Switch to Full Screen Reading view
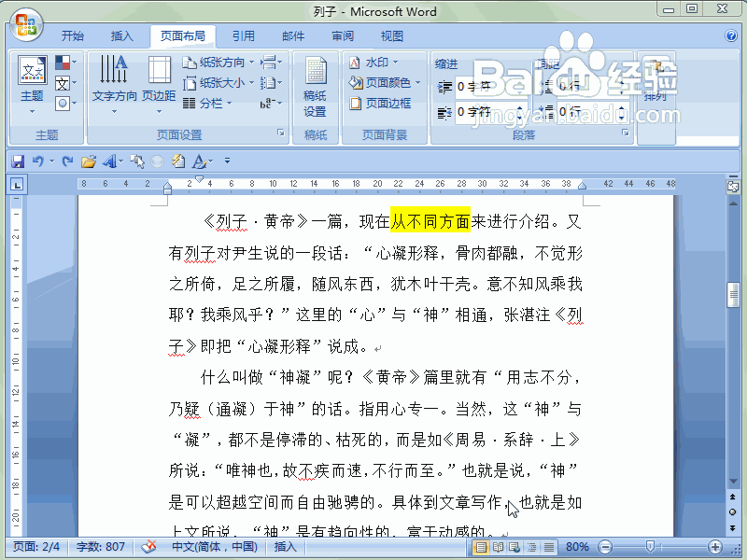This screenshot has width=747, height=560. [x=499, y=548]
